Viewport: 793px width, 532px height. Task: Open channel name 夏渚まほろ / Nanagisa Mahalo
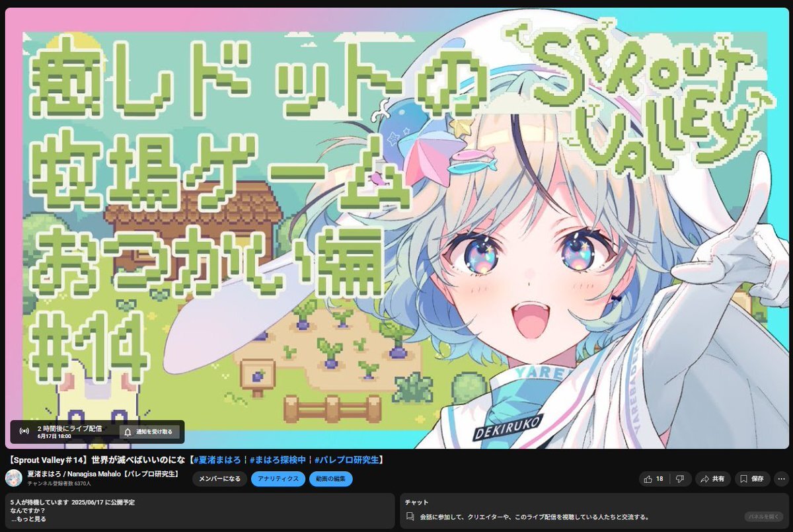coord(104,474)
